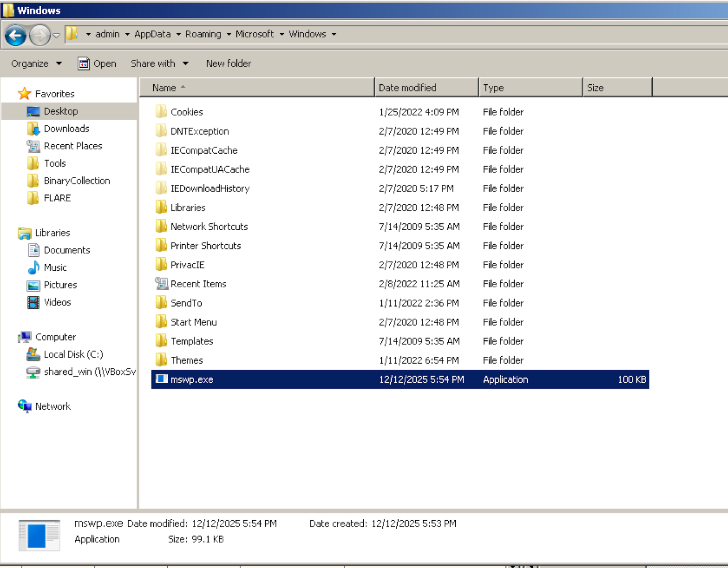The height and width of the screenshot is (568, 728).
Task: Select the Printer Shortcuts folder icon
Action: click(x=161, y=245)
